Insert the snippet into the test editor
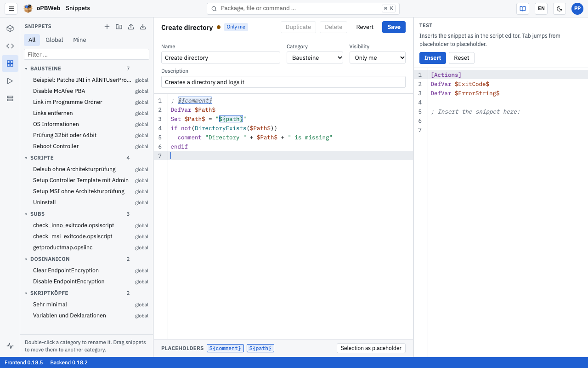 432,58
